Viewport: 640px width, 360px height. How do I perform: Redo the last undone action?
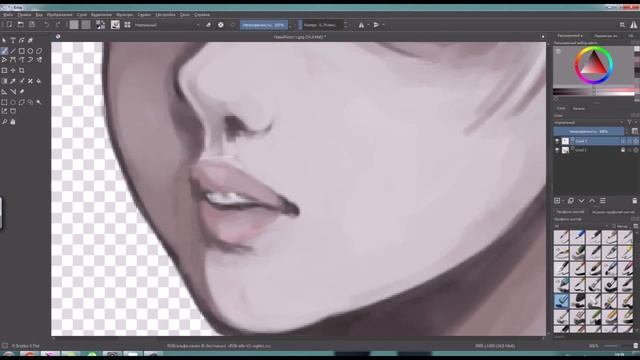click(x=58, y=25)
